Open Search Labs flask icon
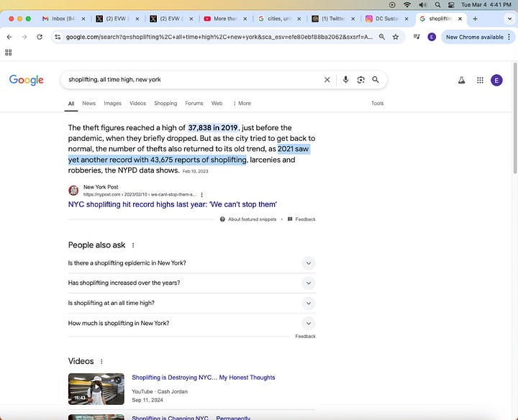 tap(461, 80)
